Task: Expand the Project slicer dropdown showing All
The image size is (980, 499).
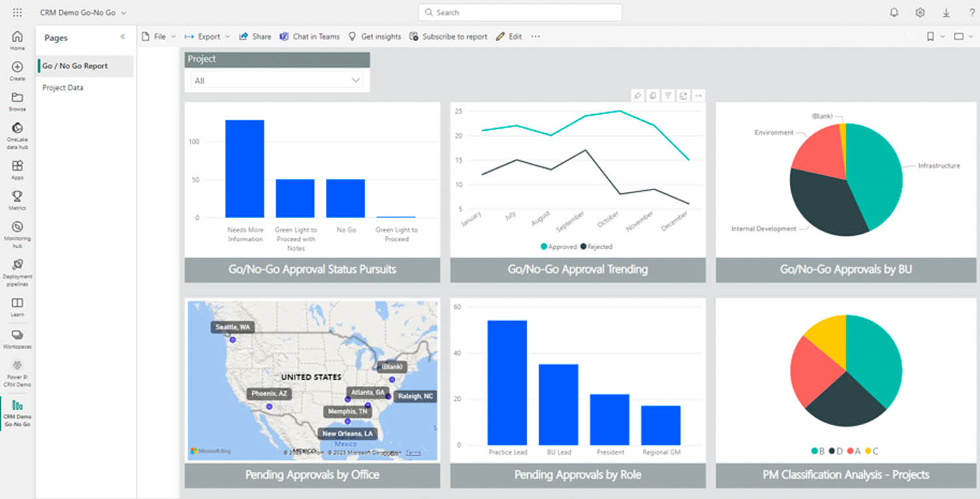Action: point(277,80)
